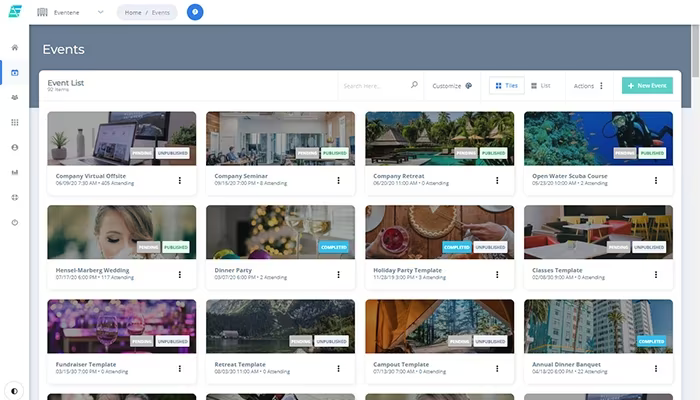Image resolution: width=700 pixels, height=400 pixels.
Task: Open Actions three-dot menu
Action: [601, 85]
